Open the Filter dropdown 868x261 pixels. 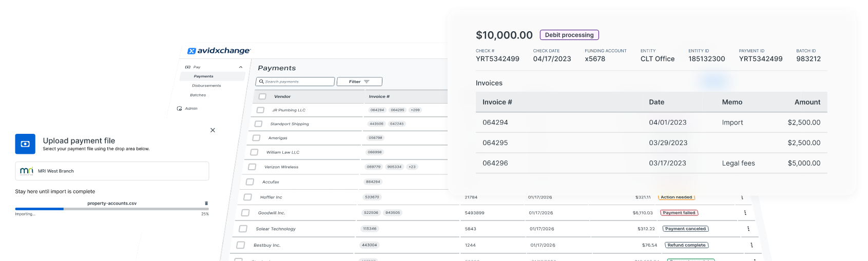359,82
